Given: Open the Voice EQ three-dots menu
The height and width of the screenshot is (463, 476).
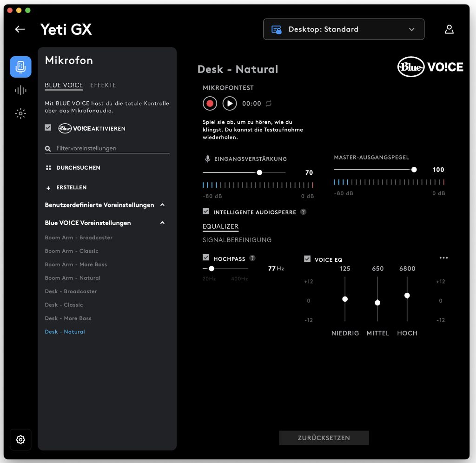Looking at the screenshot, I should (x=443, y=258).
